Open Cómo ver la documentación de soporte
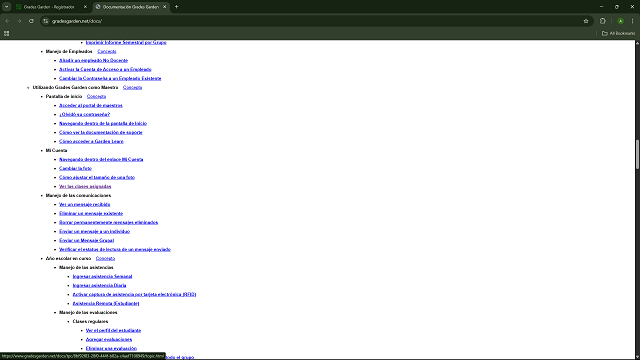This screenshot has width=640, height=360. pos(101,132)
